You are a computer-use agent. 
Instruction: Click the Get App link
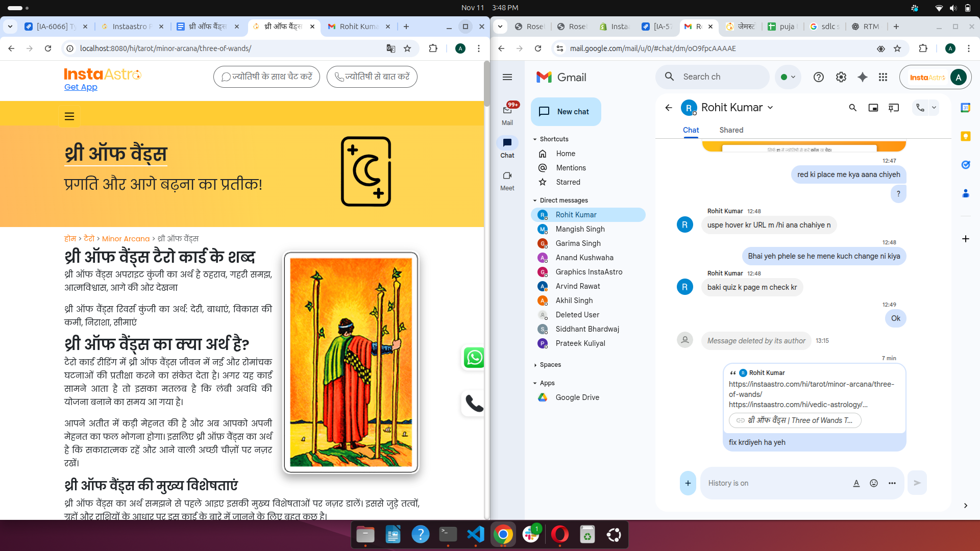coord(81,87)
